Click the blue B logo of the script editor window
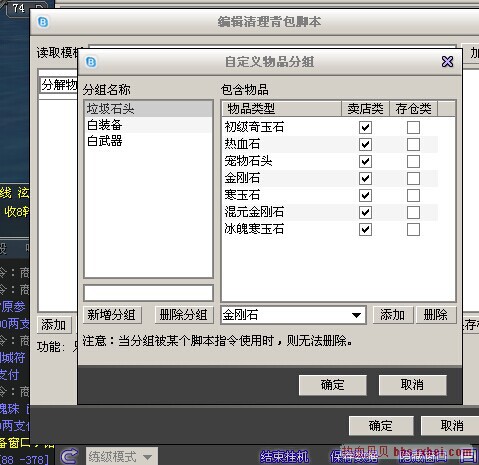This screenshot has height=465, width=479. tap(43, 22)
